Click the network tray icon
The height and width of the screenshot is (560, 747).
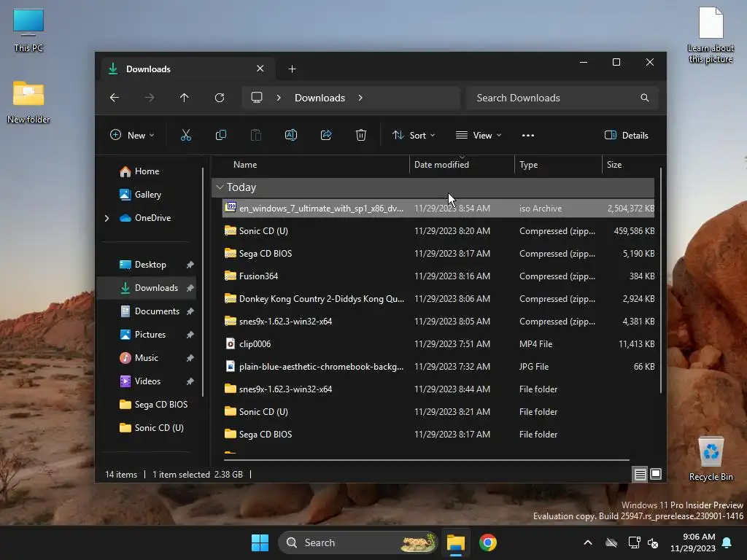(x=634, y=542)
